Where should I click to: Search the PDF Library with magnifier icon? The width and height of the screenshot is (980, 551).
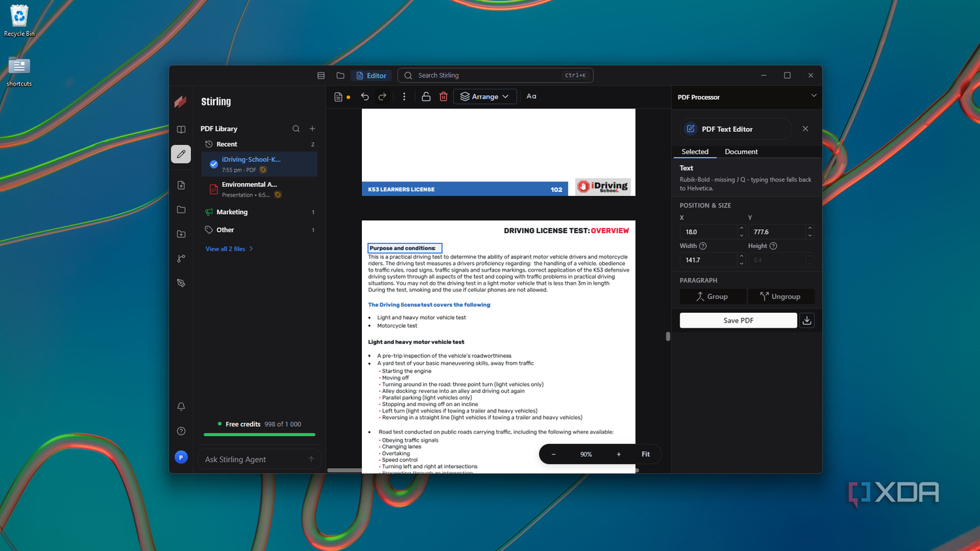pos(296,129)
